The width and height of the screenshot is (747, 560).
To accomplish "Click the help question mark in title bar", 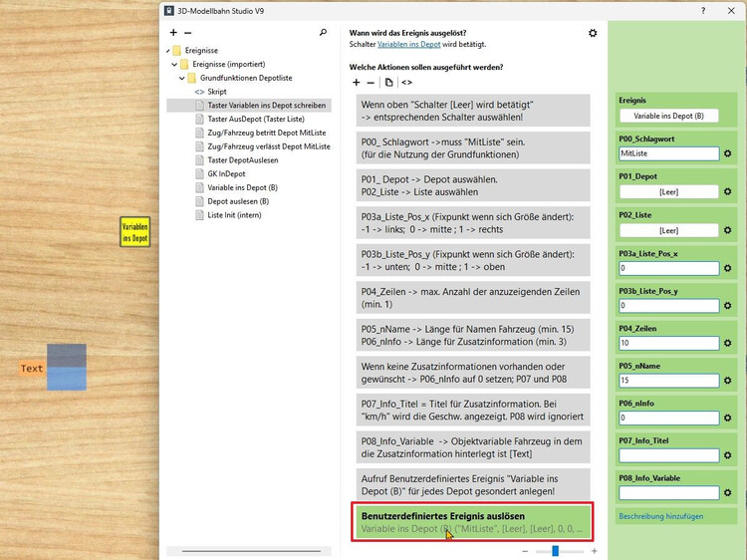I will click(703, 11).
